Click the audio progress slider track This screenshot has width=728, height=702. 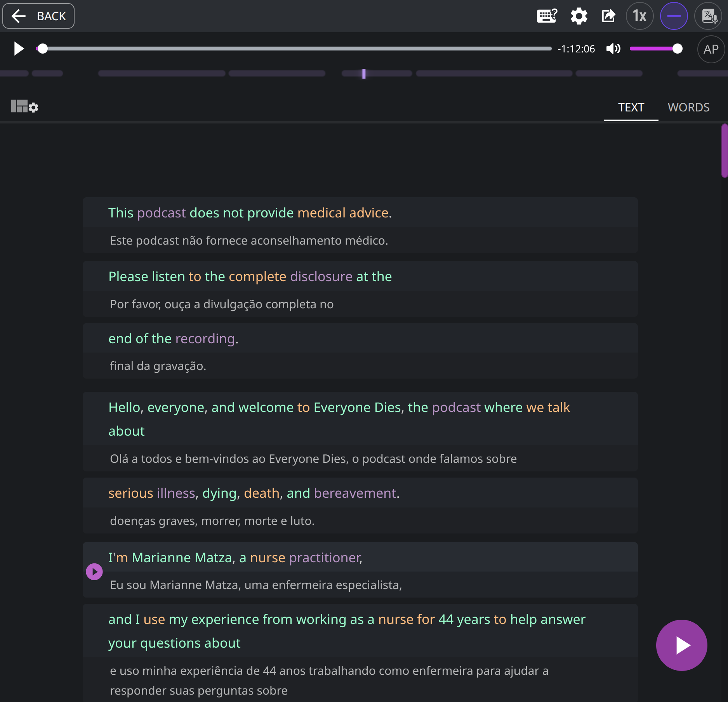(294, 49)
